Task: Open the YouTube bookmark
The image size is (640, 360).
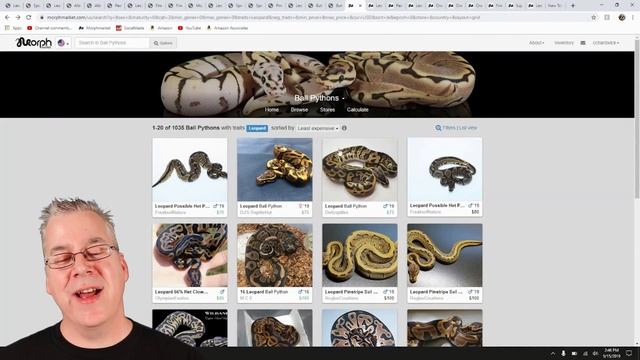Action: tap(189, 28)
